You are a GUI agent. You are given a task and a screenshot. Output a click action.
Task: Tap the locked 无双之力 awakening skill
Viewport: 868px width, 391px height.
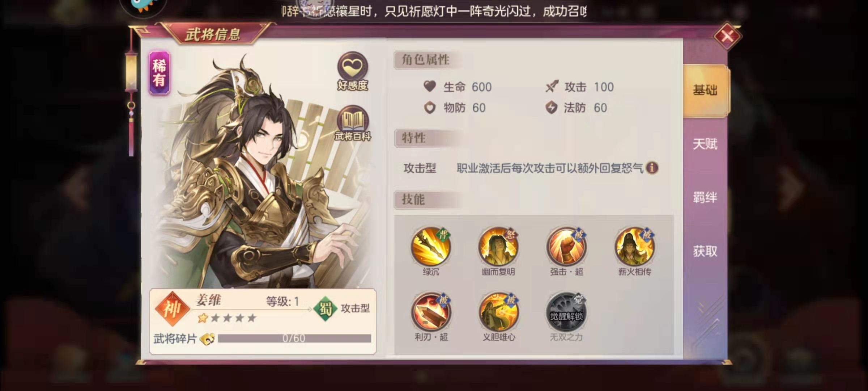566,312
